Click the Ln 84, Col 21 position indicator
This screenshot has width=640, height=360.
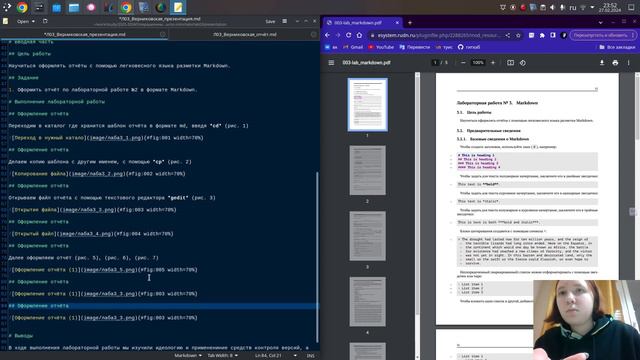[268, 356]
